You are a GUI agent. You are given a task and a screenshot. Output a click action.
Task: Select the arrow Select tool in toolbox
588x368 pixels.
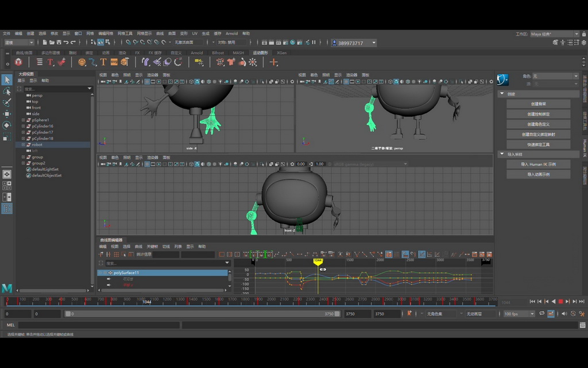coord(7,79)
